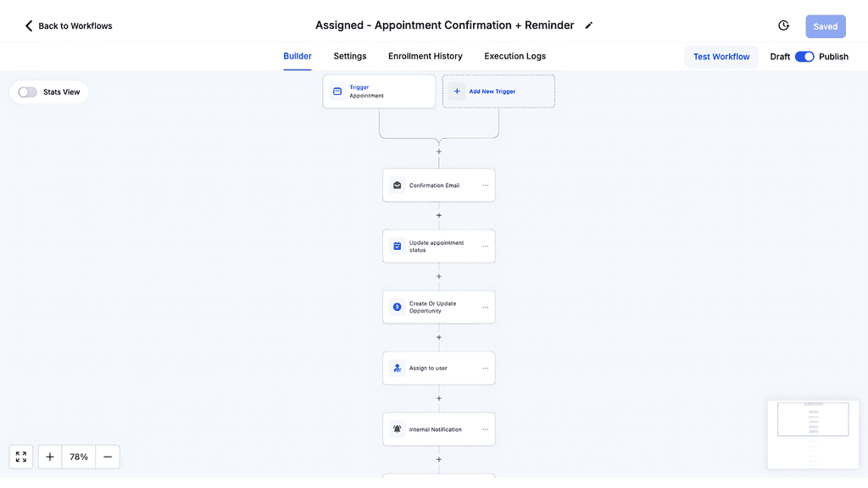Open options menu for Confirmation Email step
The image size is (868, 488).
[485, 186]
